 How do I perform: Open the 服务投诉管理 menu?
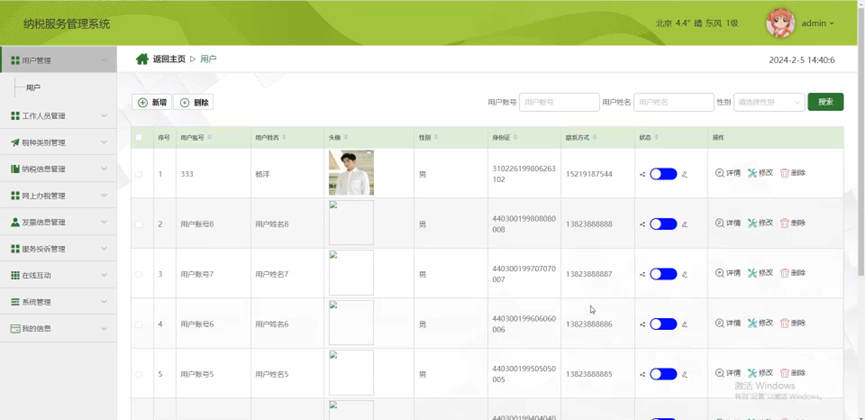[x=58, y=249]
